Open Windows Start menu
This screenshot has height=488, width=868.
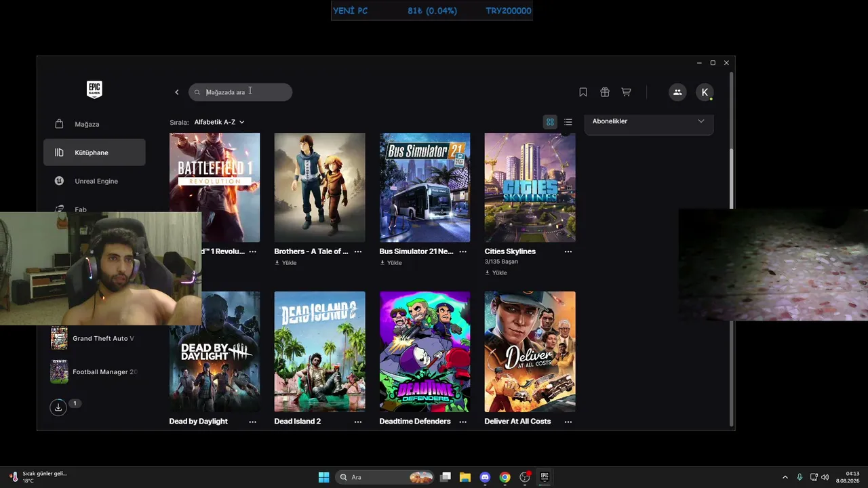(x=324, y=477)
